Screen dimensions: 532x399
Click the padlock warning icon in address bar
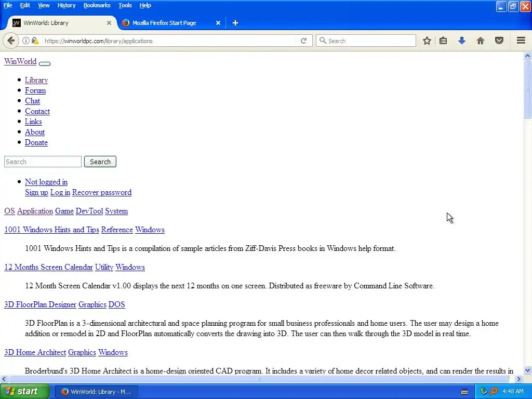[x=35, y=41]
